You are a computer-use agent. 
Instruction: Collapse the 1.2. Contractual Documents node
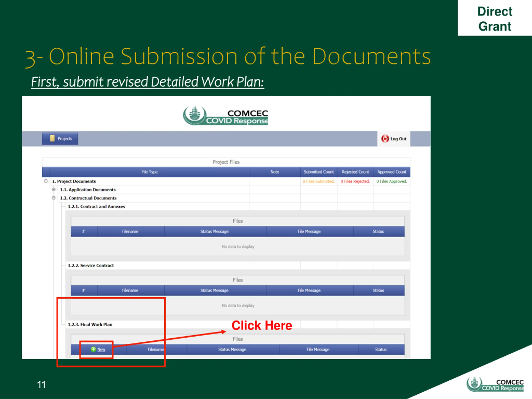point(54,198)
